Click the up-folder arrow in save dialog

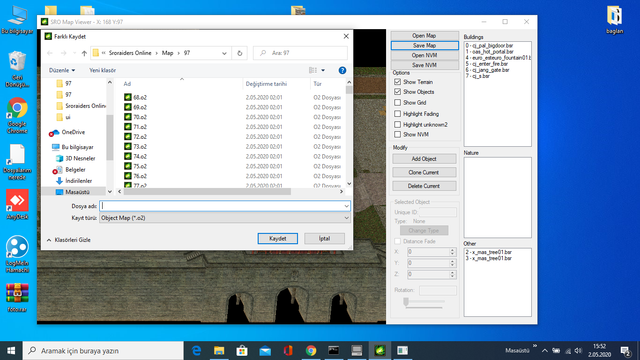pos(84,53)
